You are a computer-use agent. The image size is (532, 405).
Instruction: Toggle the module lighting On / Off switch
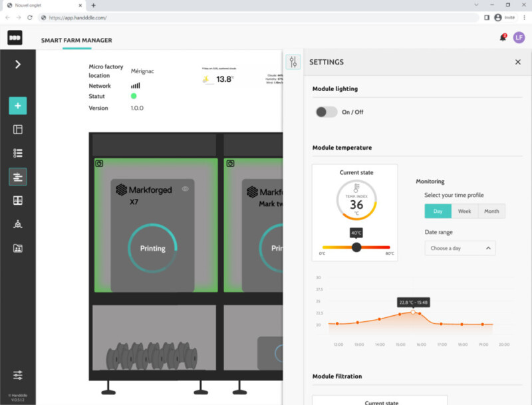click(x=327, y=112)
